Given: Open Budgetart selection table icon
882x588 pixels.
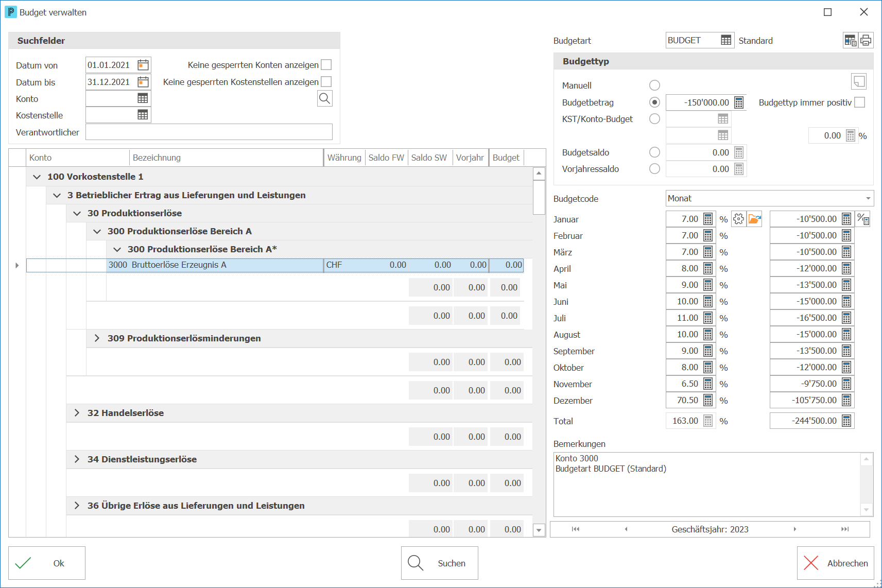Looking at the screenshot, I should click(x=726, y=40).
